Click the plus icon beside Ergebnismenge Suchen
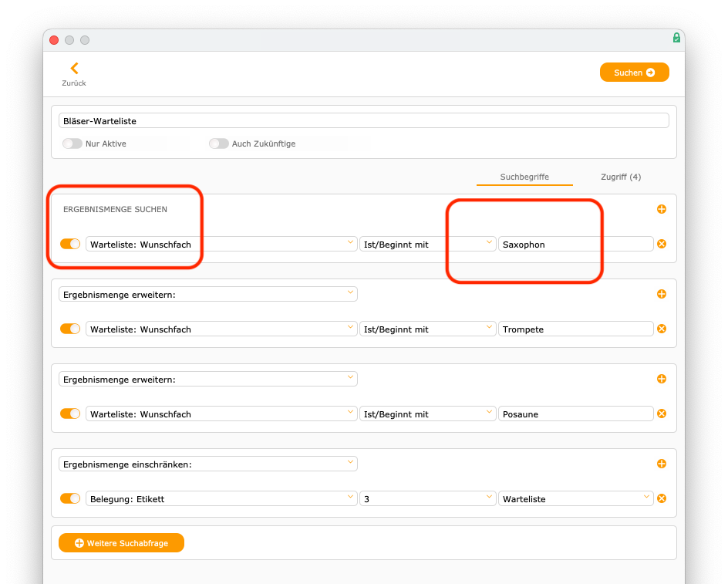 click(x=661, y=209)
